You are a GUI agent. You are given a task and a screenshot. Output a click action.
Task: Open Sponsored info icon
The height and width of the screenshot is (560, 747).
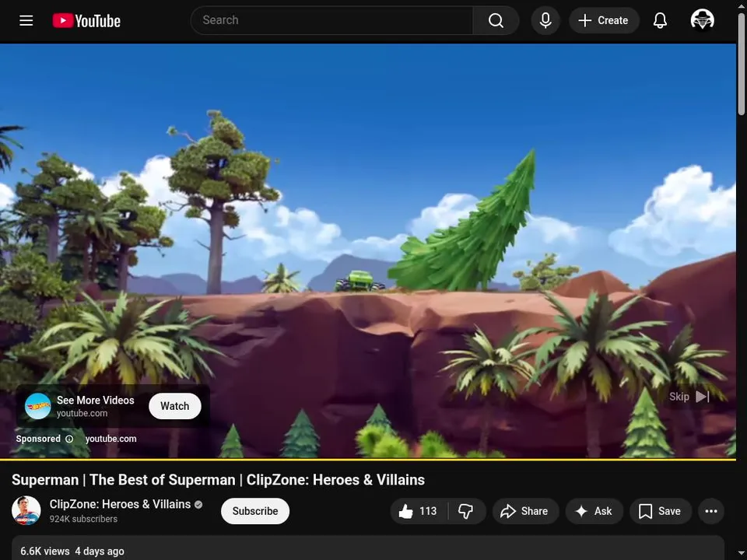tap(69, 439)
